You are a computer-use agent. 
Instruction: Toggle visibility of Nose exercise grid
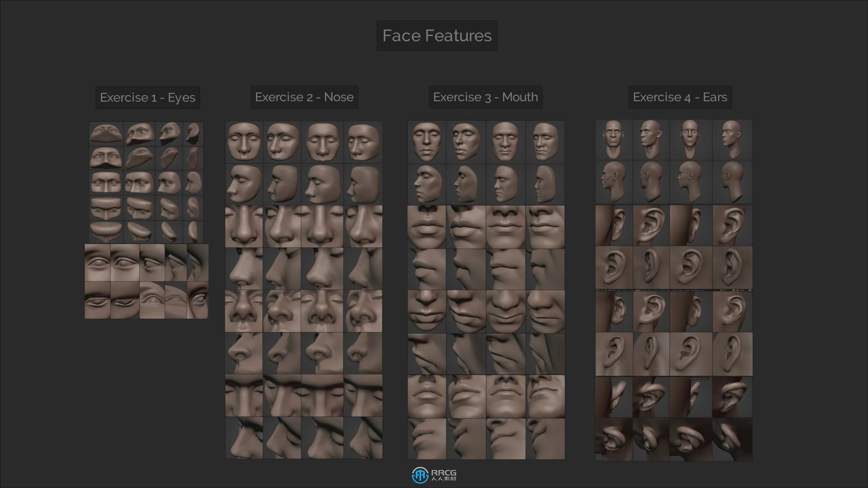click(305, 97)
